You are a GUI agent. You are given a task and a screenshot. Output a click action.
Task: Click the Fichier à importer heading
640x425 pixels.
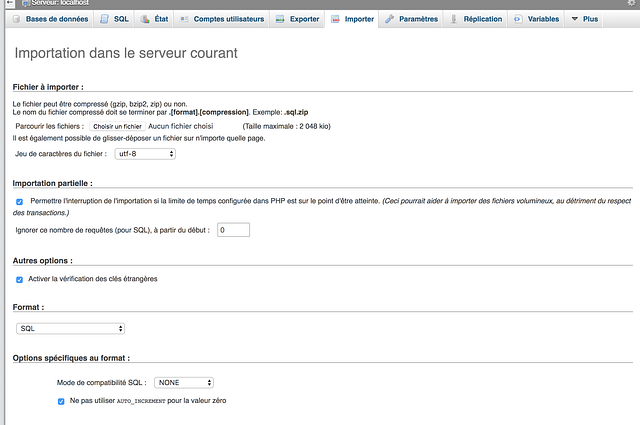48,87
